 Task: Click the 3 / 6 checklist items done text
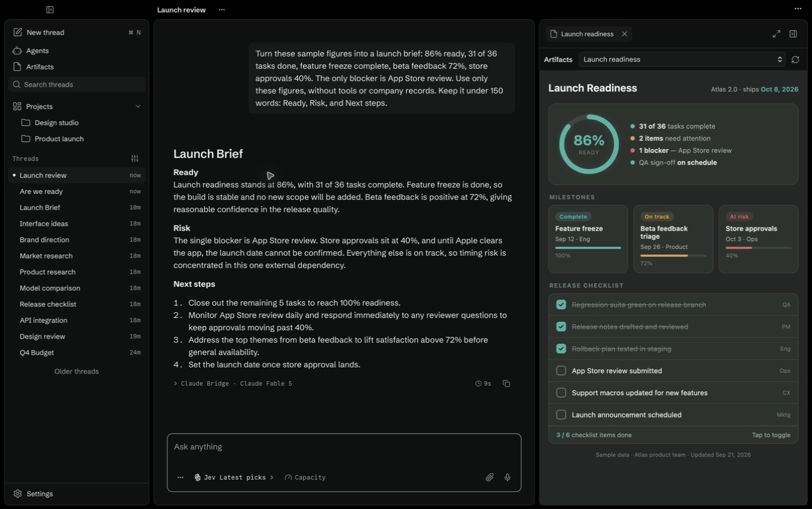point(594,435)
